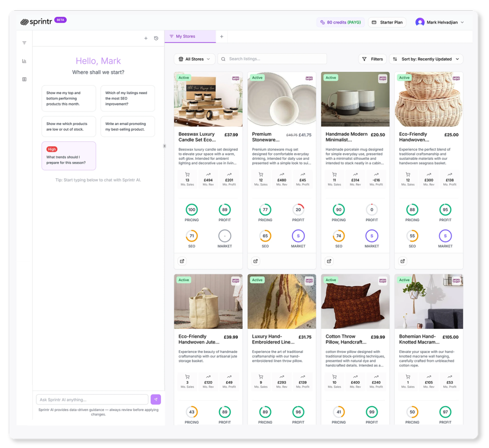
Task: Click Active badge on Eco-Friendly Handwoven Jute card
Action: (184, 280)
